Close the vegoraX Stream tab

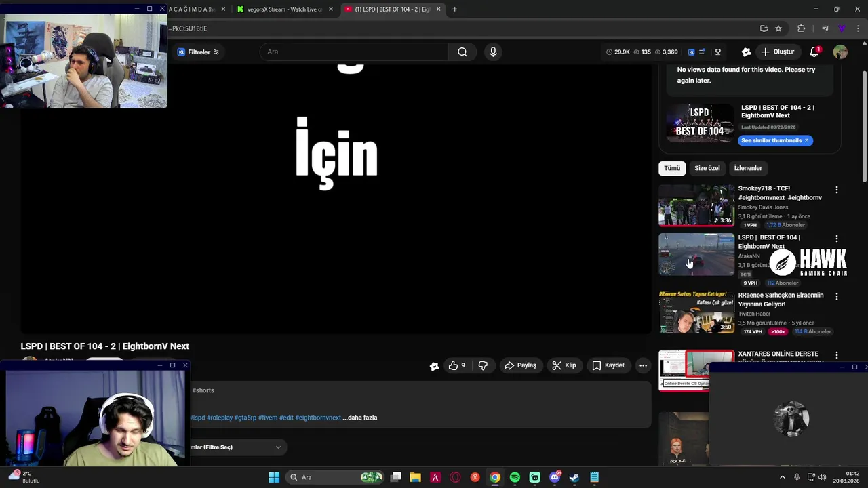click(331, 9)
